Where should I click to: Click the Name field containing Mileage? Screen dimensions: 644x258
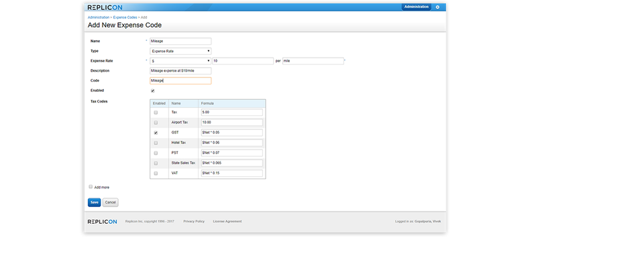coord(180,41)
